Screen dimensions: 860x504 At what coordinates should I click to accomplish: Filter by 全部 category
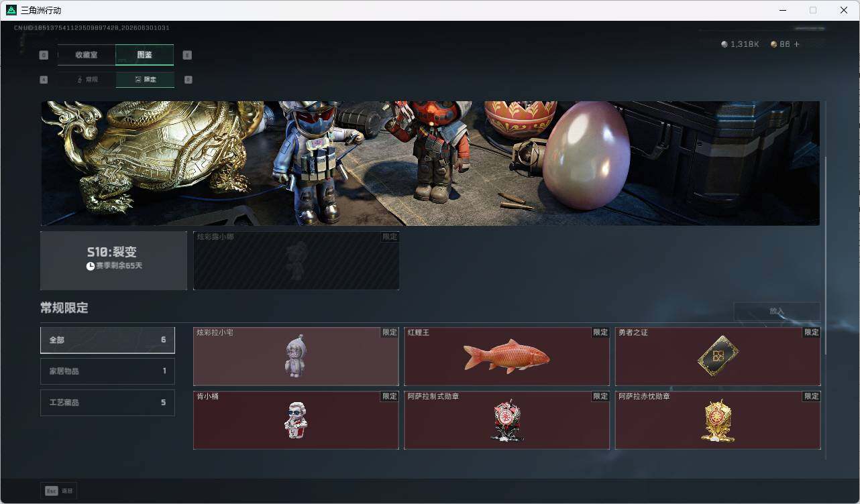107,340
